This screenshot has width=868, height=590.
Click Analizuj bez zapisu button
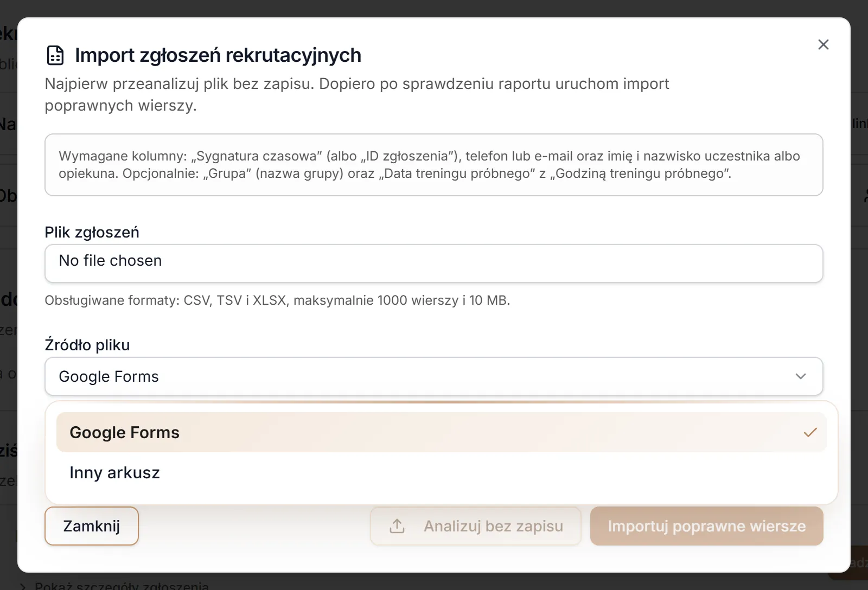pos(475,526)
